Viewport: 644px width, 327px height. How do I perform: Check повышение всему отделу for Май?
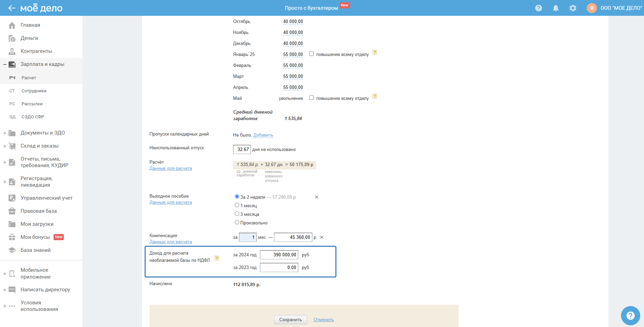[x=311, y=98]
